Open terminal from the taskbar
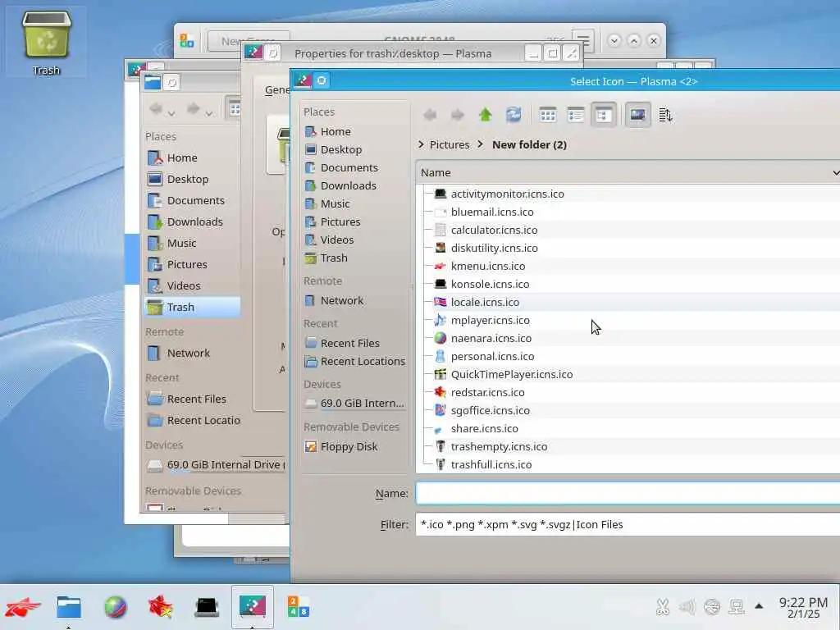Image resolution: width=840 pixels, height=630 pixels. point(207,607)
